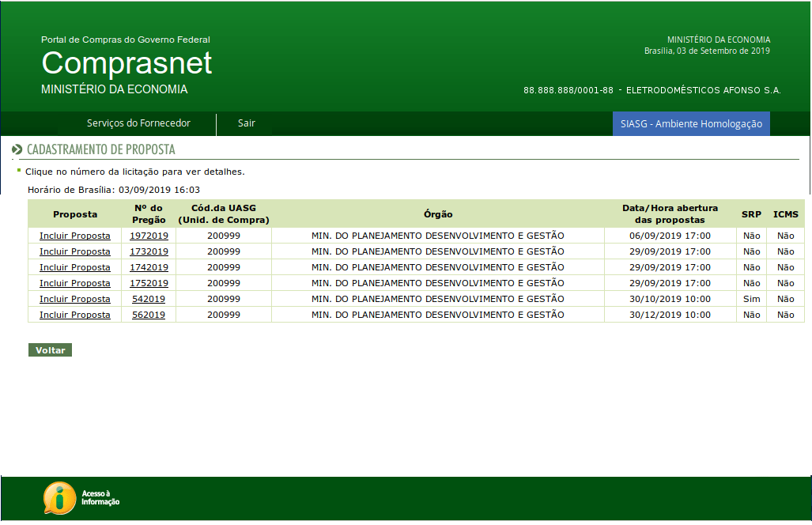Viewport: 812px width, 525px height.
Task: Click Incluir Proposta for pregão 1972019
Action: click(x=75, y=236)
